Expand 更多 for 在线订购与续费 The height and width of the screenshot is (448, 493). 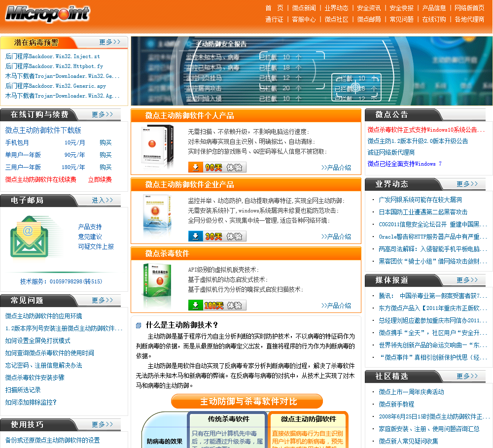[x=102, y=114]
